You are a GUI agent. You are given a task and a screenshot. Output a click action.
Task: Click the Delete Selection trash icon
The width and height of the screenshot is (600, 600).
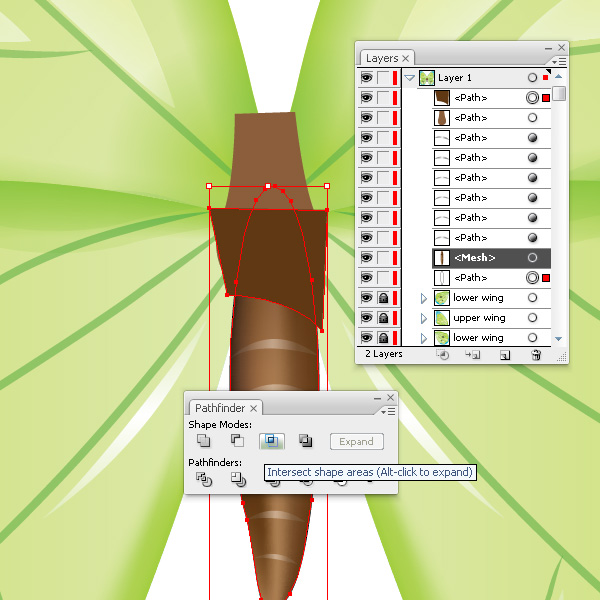coord(536,355)
